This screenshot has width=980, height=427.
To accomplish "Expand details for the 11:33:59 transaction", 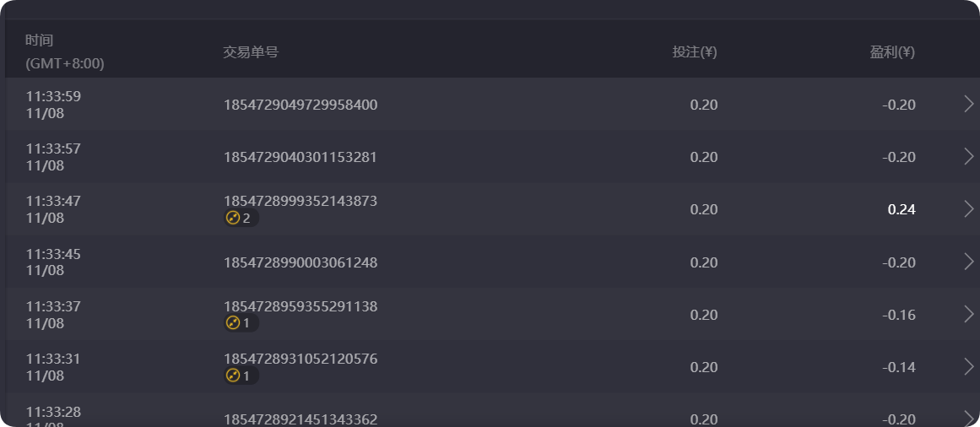I will click(968, 104).
